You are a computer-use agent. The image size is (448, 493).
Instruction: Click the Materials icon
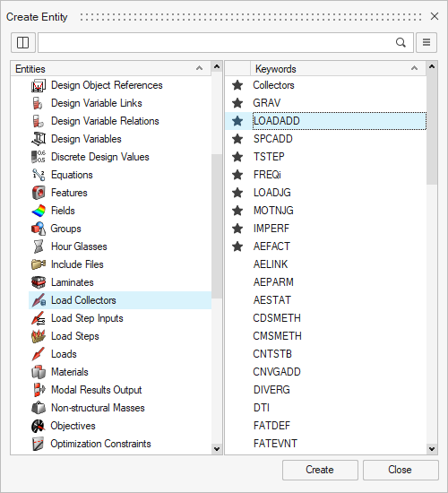tap(39, 372)
